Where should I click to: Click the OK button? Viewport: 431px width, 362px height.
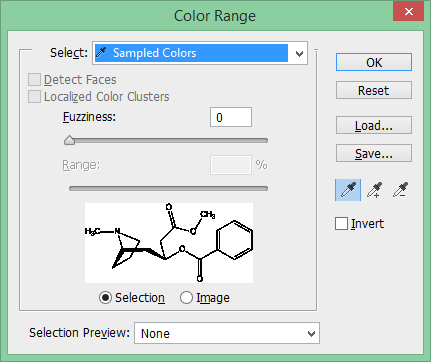tap(374, 62)
